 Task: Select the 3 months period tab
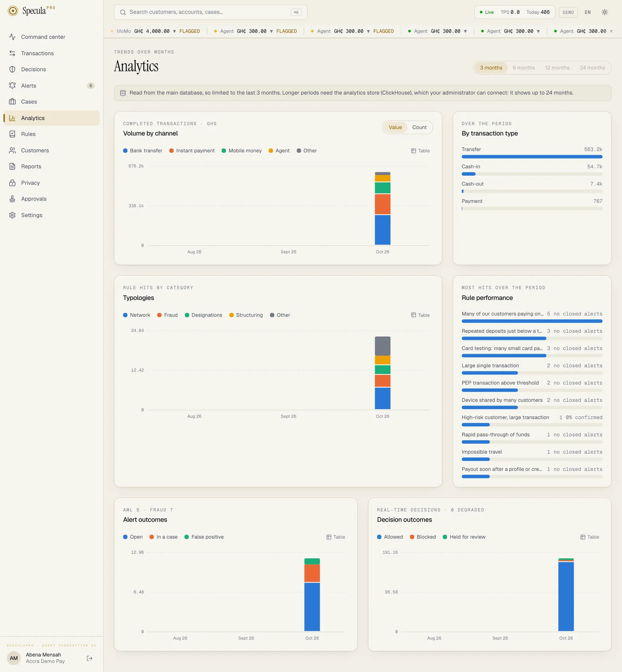(x=491, y=68)
